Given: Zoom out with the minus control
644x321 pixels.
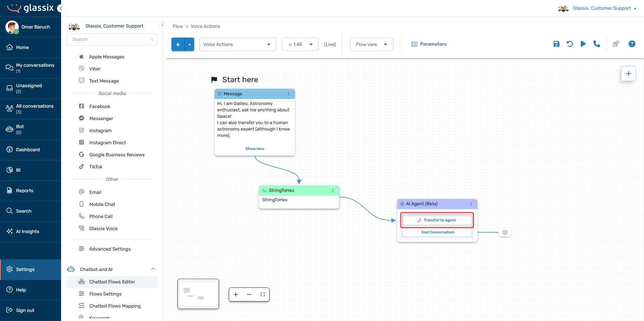Looking at the screenshot, I should click(x=249, y=295).
